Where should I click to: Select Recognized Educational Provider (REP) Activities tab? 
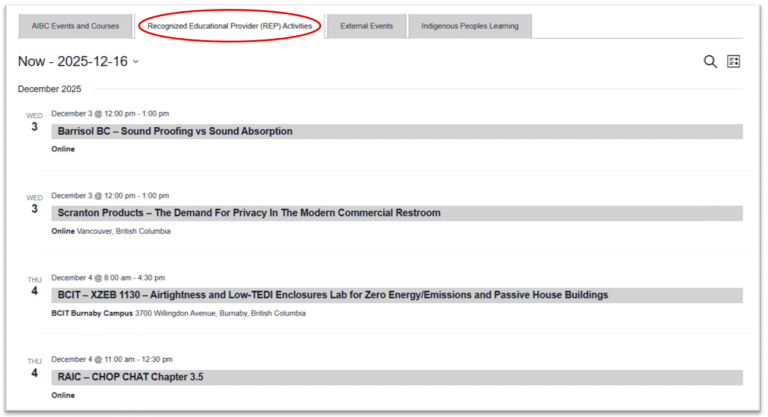(229, 26)
